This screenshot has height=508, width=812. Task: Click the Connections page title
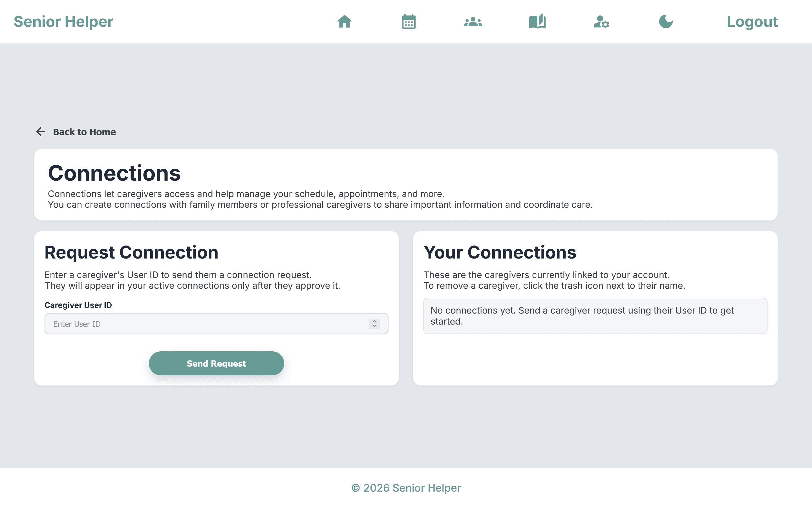tap(114, 173)
